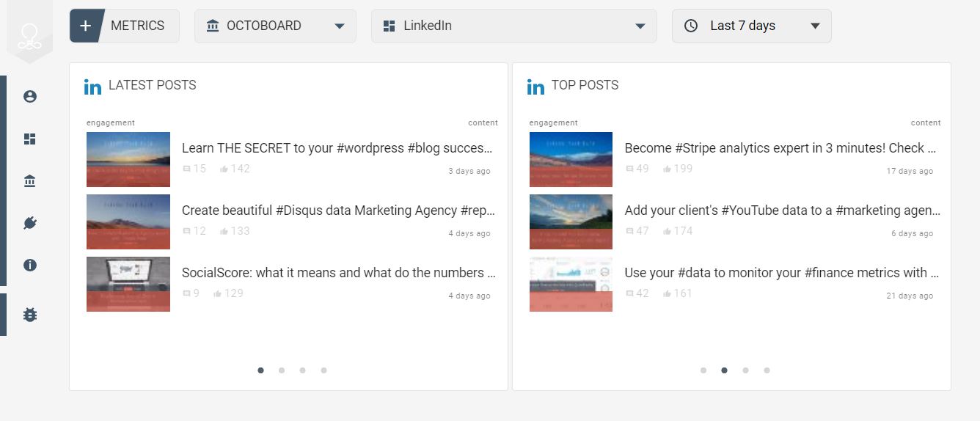Click the bank icon in OCTOBOARD selector
The height and width of the screenshot is (421, 980).
coord(213,26)
